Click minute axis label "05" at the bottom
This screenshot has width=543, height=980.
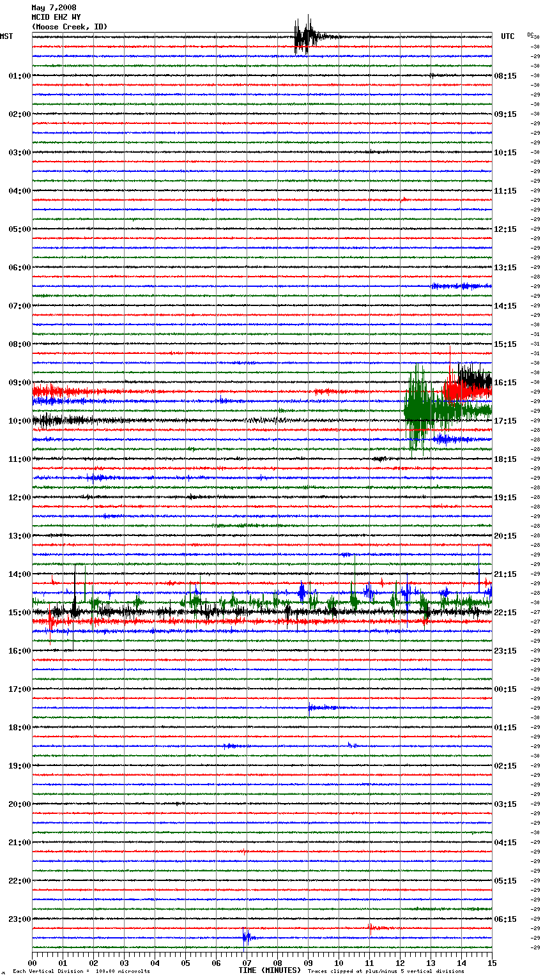[x=185, y=963]
